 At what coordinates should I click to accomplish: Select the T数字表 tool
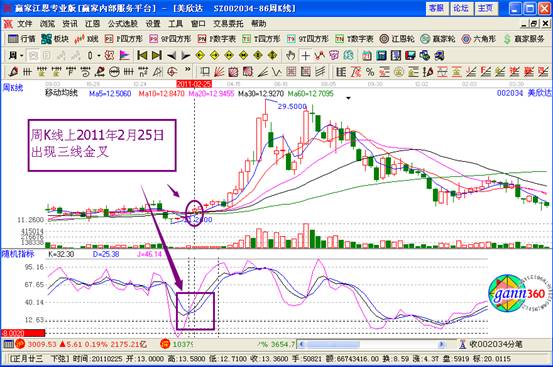354,39
